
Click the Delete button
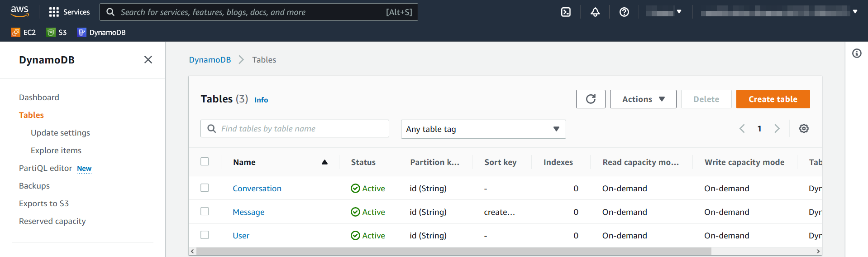(x=706, y=99)
